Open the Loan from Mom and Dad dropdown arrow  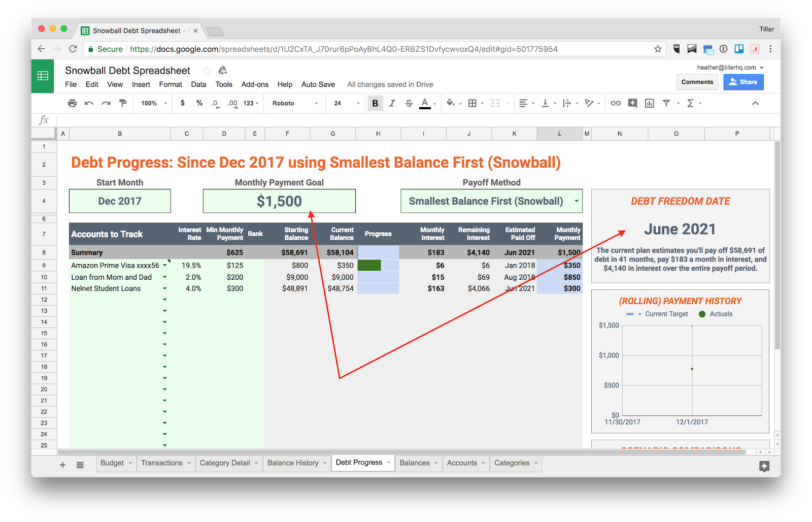tap(165, 277)
